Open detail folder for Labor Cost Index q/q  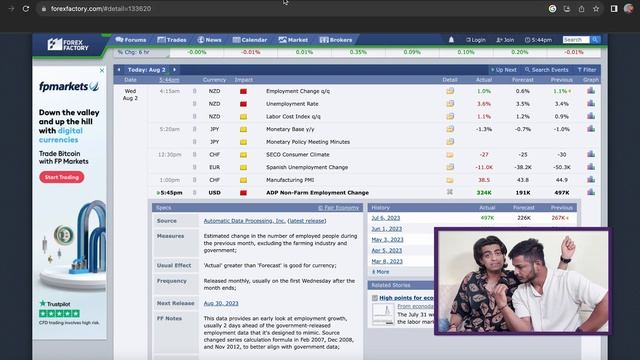[450, 116]
